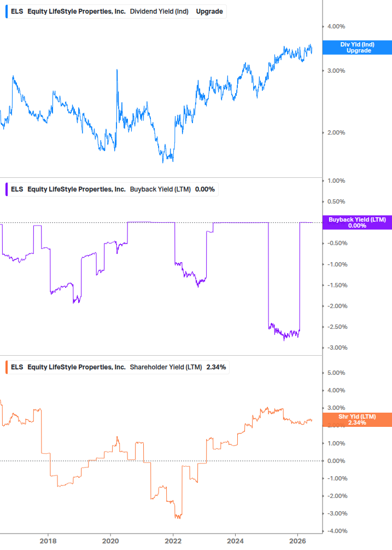Viewport: 392px width, 550px height.
Task: Click the 2020 label on the time axis
Action: click(110, 541)
